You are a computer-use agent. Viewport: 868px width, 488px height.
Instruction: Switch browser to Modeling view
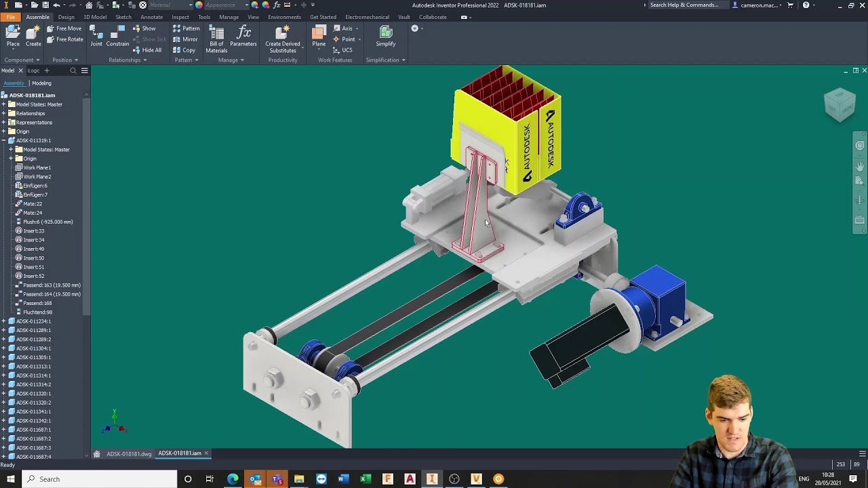pyautogui.click(x=41, y=83)
